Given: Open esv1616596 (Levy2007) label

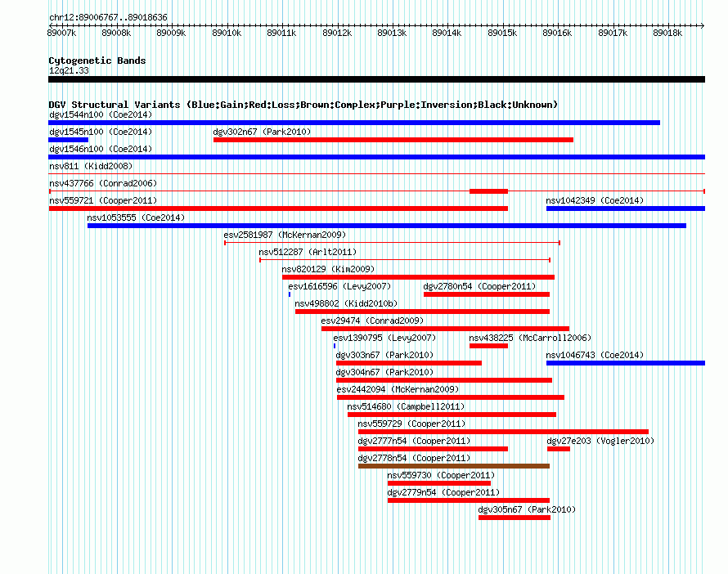Looking at the screenshot, I should 339,286.
